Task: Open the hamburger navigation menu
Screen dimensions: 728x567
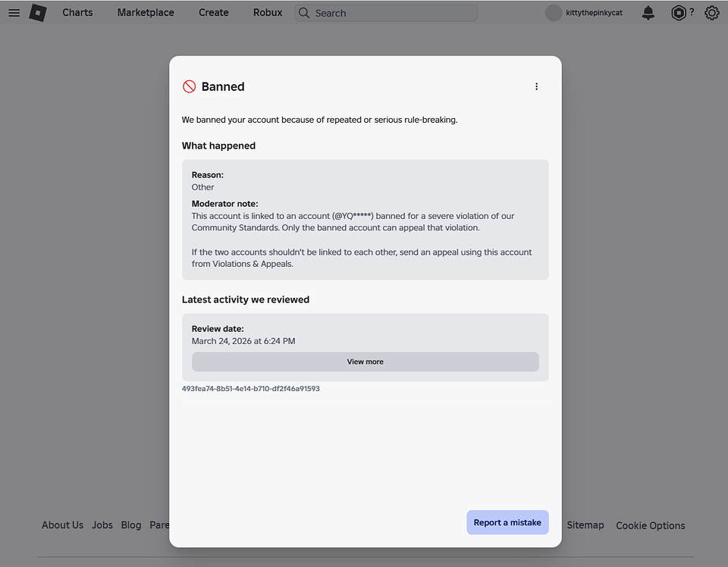Action: [x=14, y=13]
